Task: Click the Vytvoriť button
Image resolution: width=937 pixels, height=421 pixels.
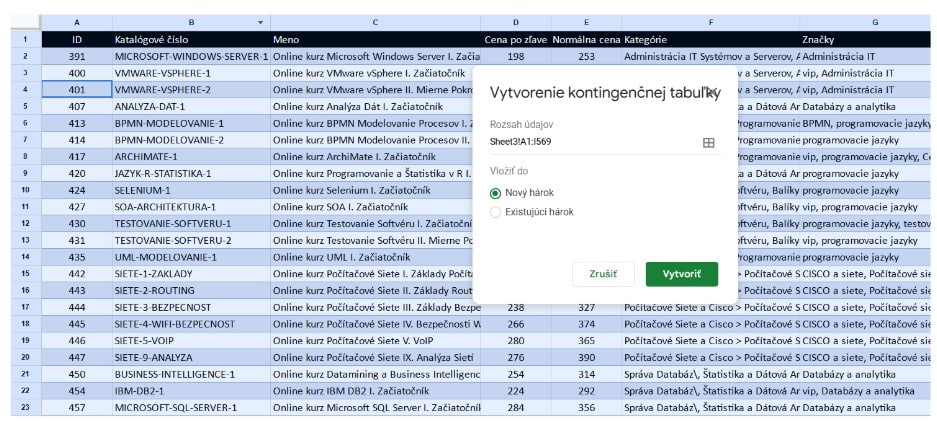Action: point(682,274)
